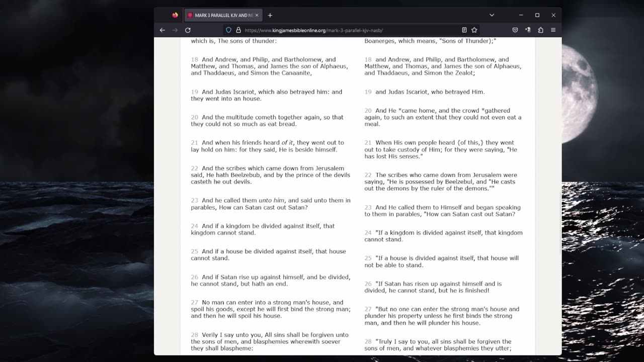Screen dimensions: 644x362
Task: Select the MARK 3 PARALLEL KJV tab
Action: click(223, 15)
